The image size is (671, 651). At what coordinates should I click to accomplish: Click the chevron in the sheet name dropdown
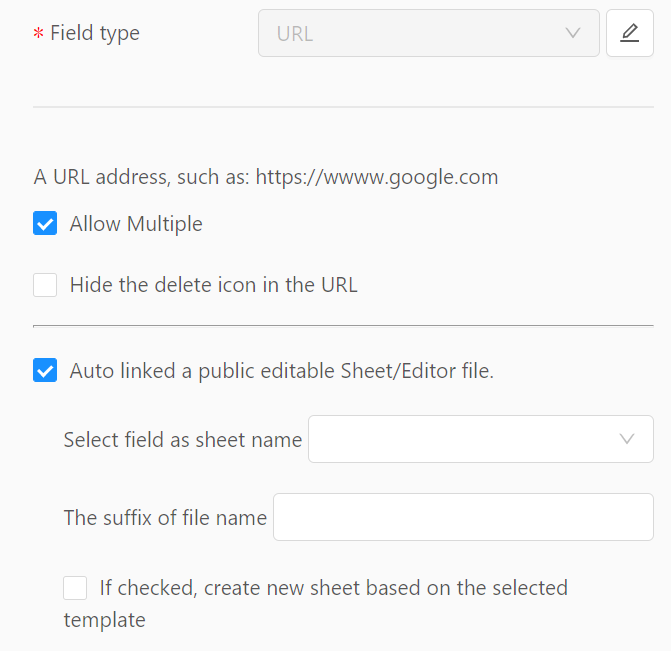627,439
